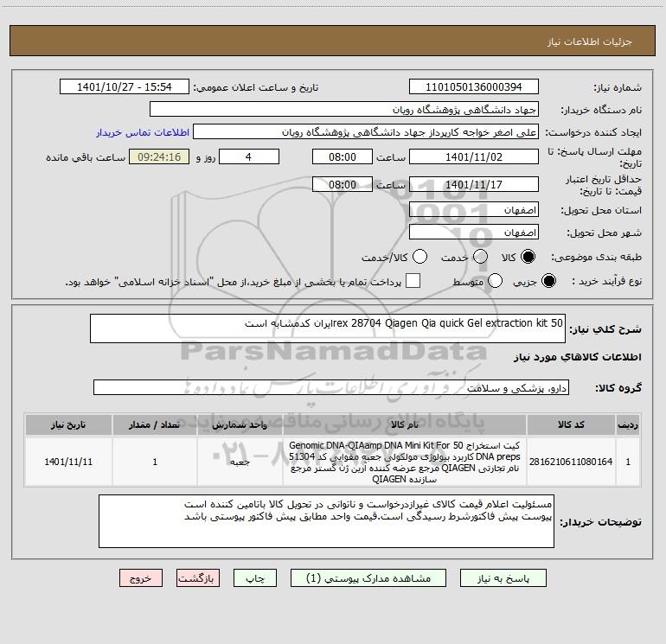Click item code 2816210611080164 cell
Screen dimensions: 666x644
[x=571, y=462]
